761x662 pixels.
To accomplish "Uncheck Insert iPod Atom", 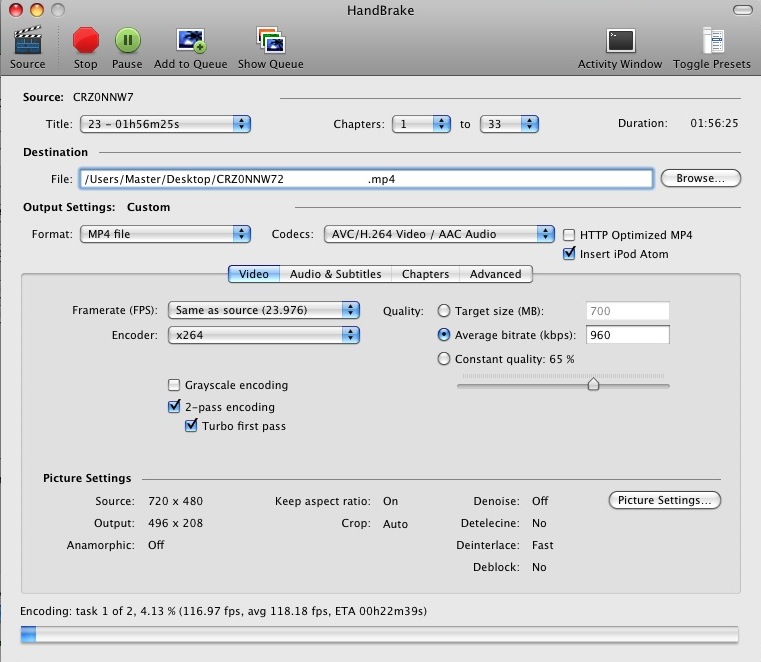I will point(570,254).
